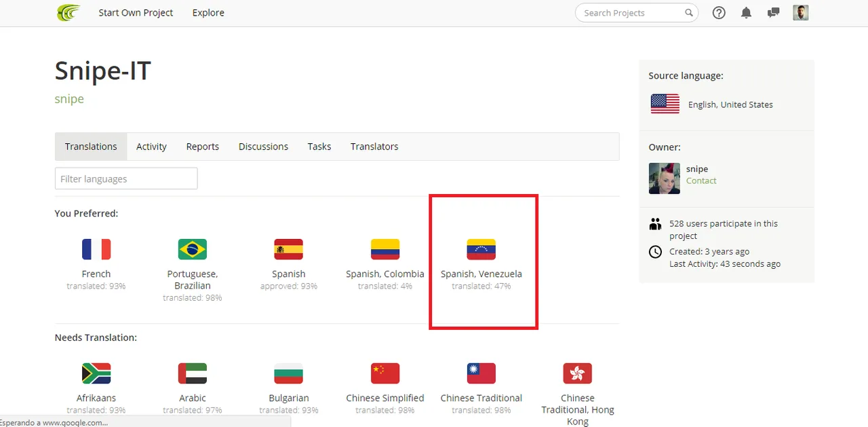Click the Snipe-IT project title
This screenshot has width=868, height=427.
pyautogui.click(x=103, y=71)
